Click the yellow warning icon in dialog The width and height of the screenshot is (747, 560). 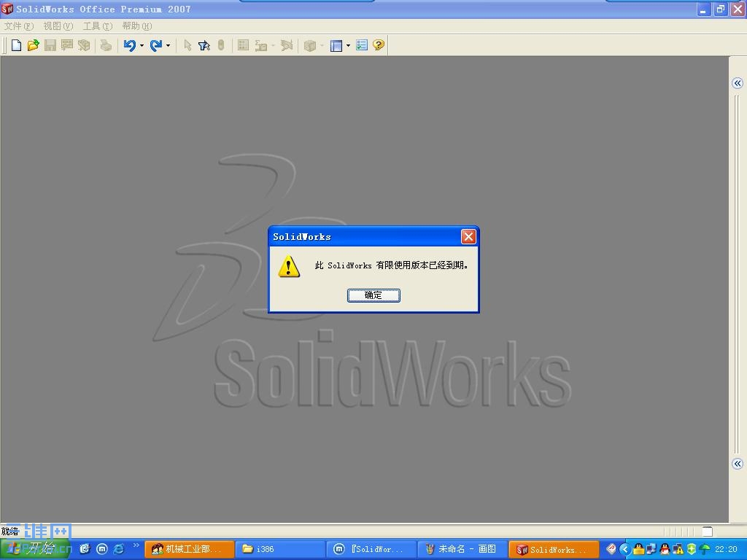click(289, 266)
